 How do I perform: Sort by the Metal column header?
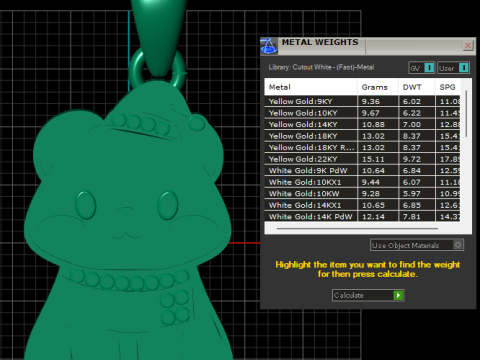click(x=311, y=87)
